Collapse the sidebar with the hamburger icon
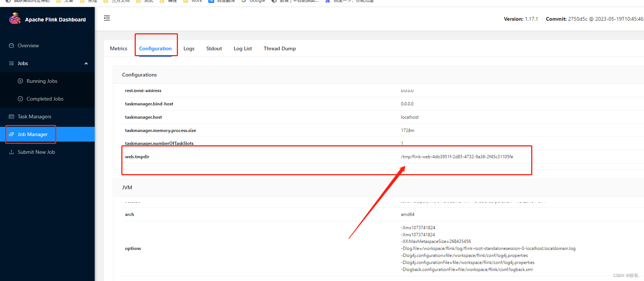 pos(107,18)
